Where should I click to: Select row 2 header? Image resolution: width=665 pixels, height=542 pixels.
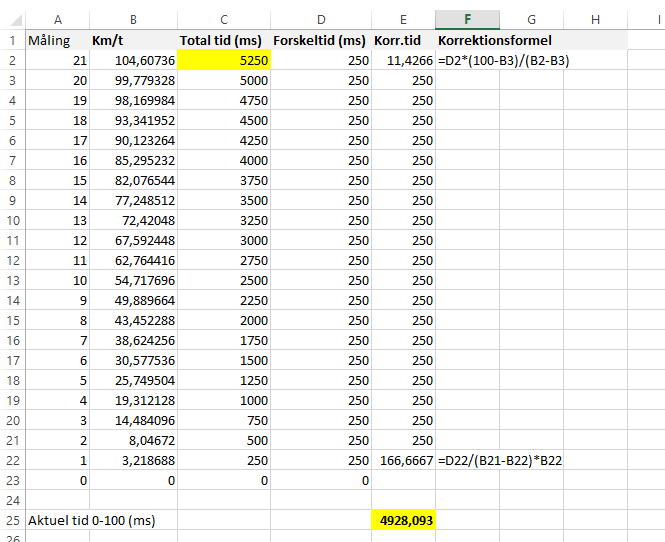13,60
